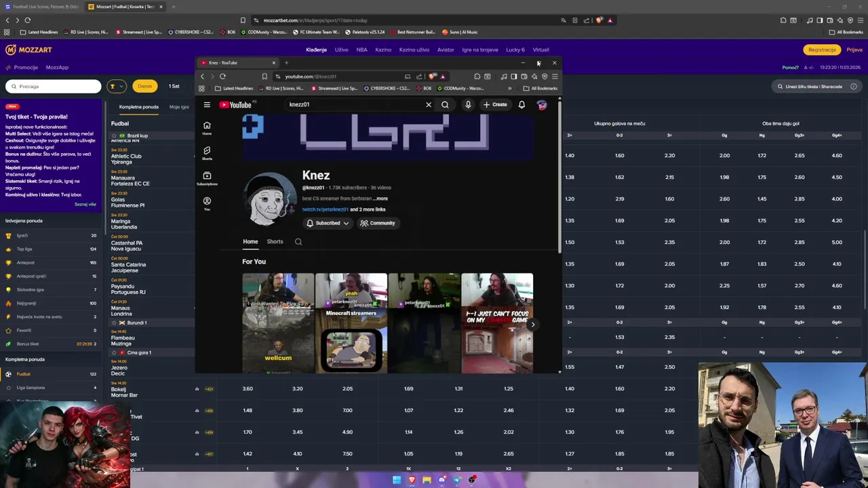Select Home tab on Knez channel
This screenshot has width=868, height=488.
coord(250,241)
